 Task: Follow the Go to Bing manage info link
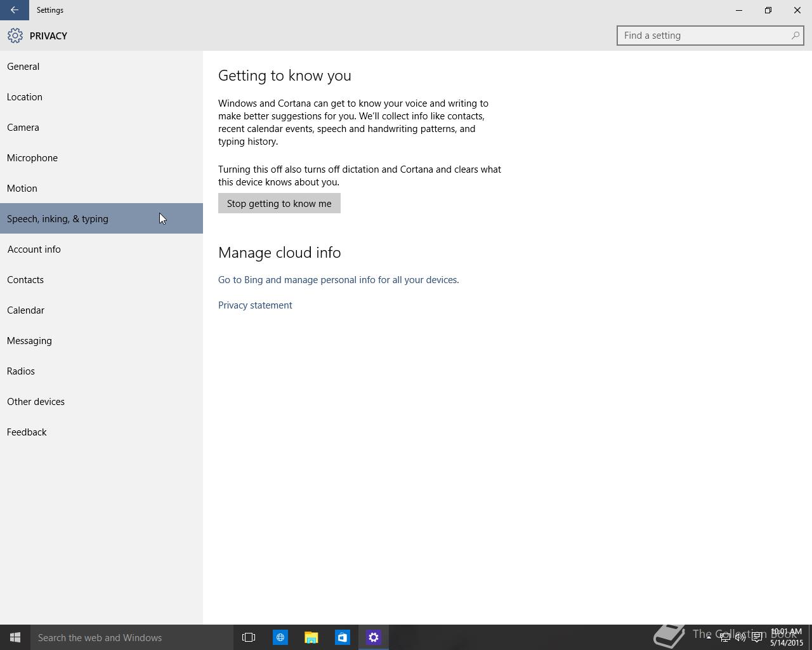tap(338, 280)
